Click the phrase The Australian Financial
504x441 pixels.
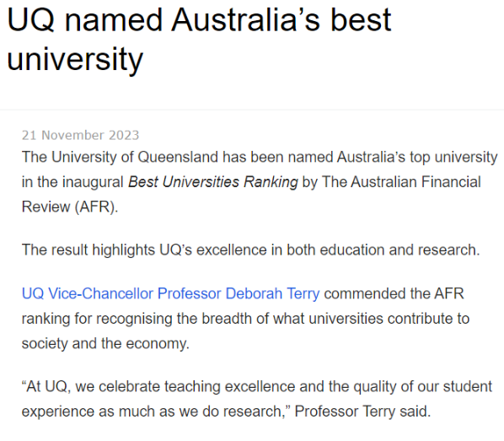pos(401,182)
